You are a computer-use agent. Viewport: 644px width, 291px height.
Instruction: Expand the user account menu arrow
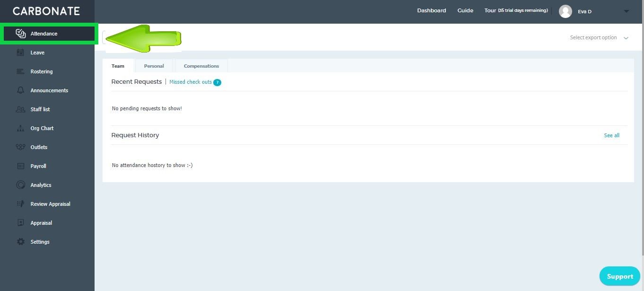coord(627,11)
